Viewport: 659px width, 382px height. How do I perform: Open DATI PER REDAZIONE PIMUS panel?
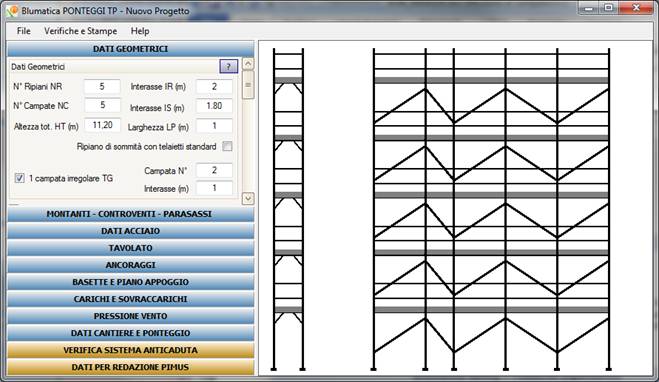[130, 367]
